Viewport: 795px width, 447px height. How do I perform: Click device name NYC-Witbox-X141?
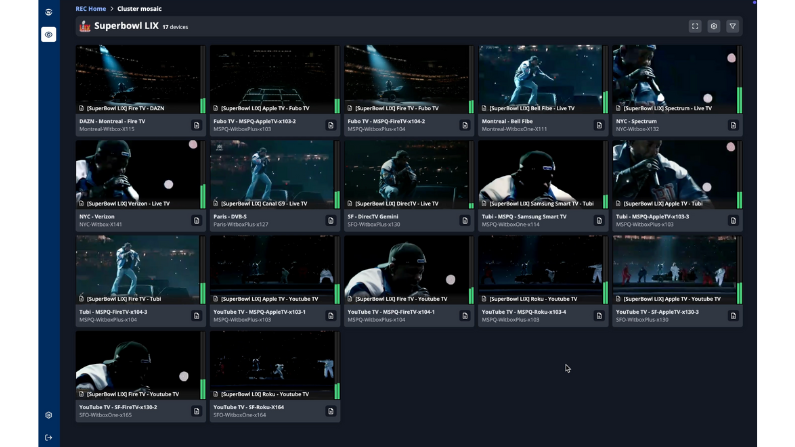click(x=100, y=225)
